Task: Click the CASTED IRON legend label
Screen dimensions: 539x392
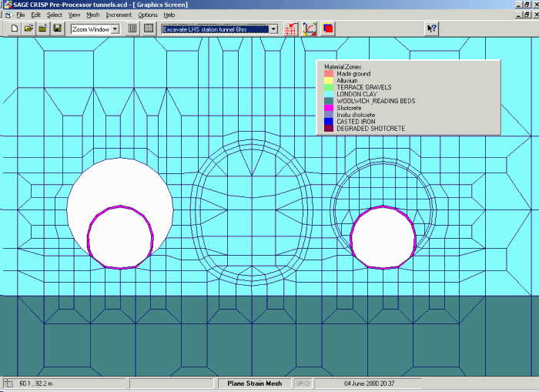Action: (356, 122)
